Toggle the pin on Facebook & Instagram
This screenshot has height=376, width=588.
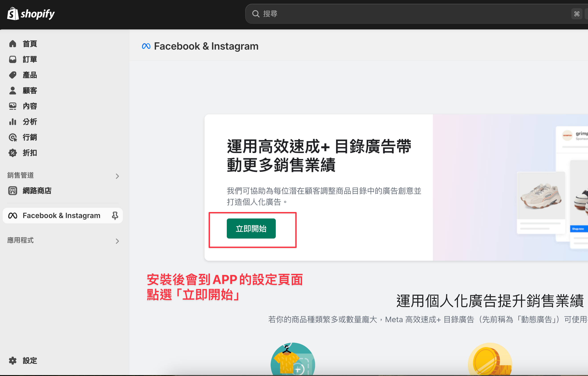115,215
